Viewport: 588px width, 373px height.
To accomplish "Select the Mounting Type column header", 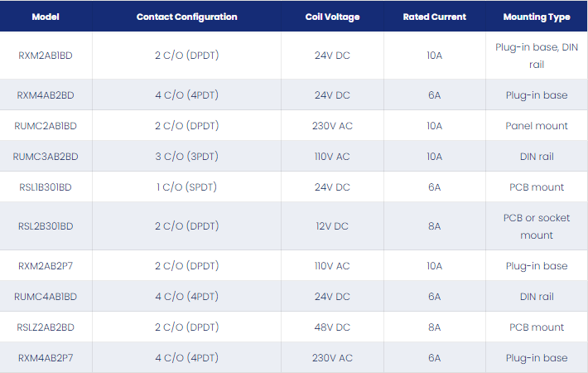I will (537, 17).
